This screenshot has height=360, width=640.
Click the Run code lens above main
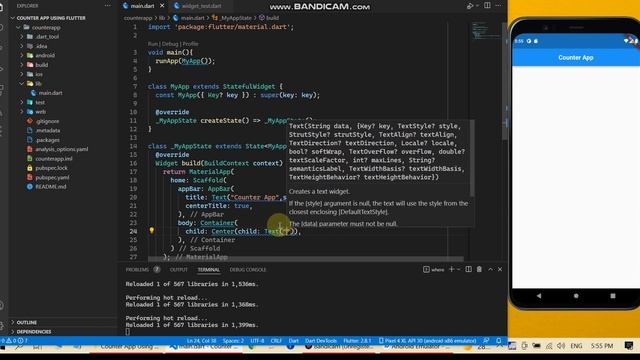tap(153, 44)
